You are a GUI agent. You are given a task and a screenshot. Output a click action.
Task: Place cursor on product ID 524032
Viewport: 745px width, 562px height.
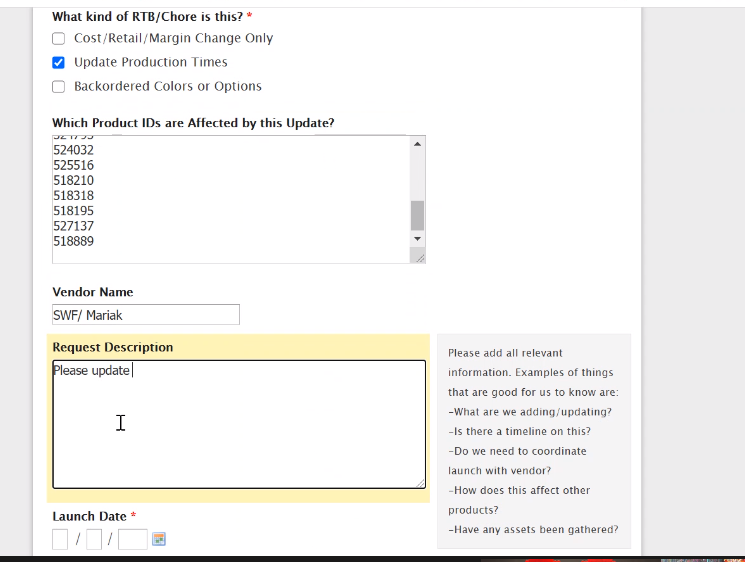(x=74, y=150)
